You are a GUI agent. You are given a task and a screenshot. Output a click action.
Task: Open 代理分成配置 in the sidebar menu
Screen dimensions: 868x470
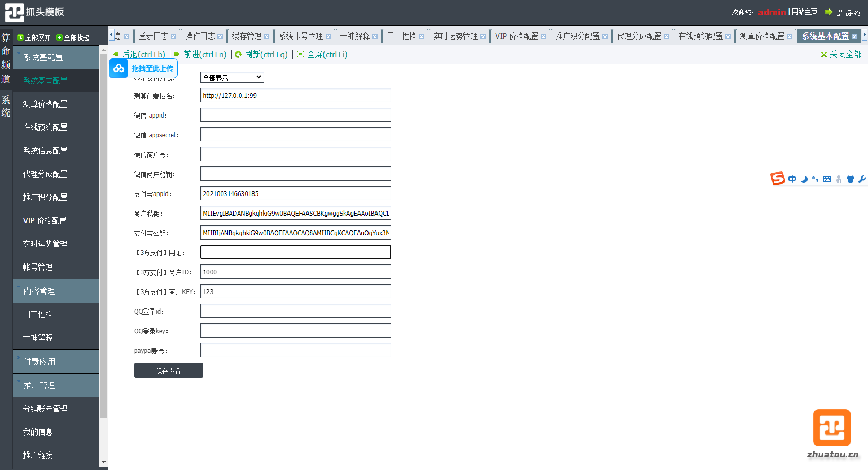point(45,174)
